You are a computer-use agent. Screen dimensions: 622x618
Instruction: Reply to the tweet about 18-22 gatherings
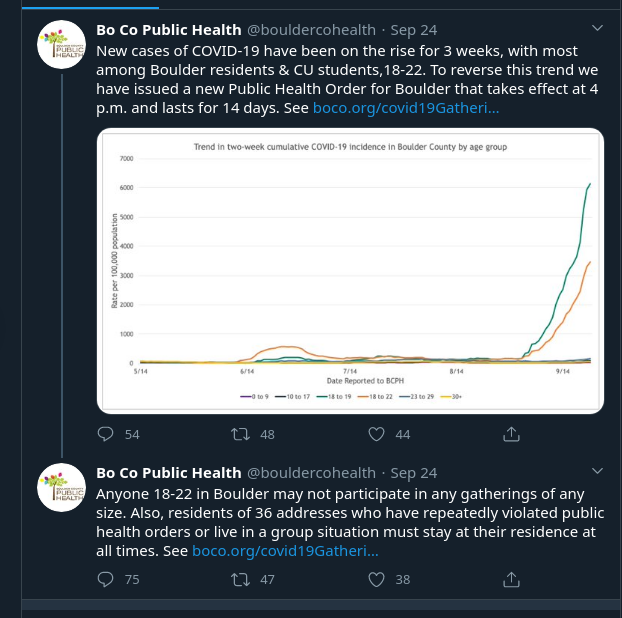106,579
